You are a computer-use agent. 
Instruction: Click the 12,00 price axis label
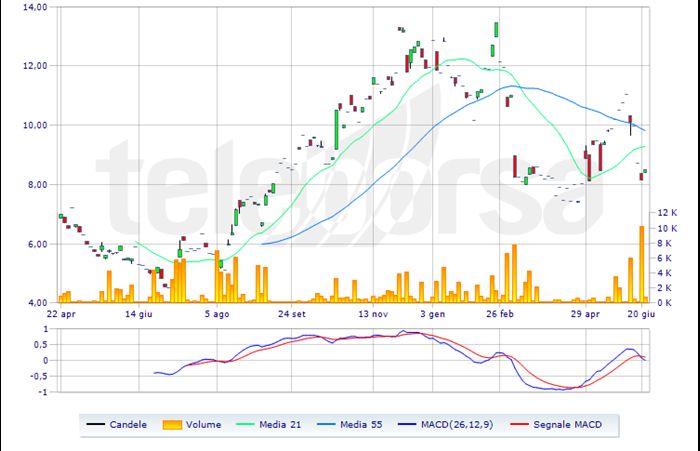coord(35,66)
